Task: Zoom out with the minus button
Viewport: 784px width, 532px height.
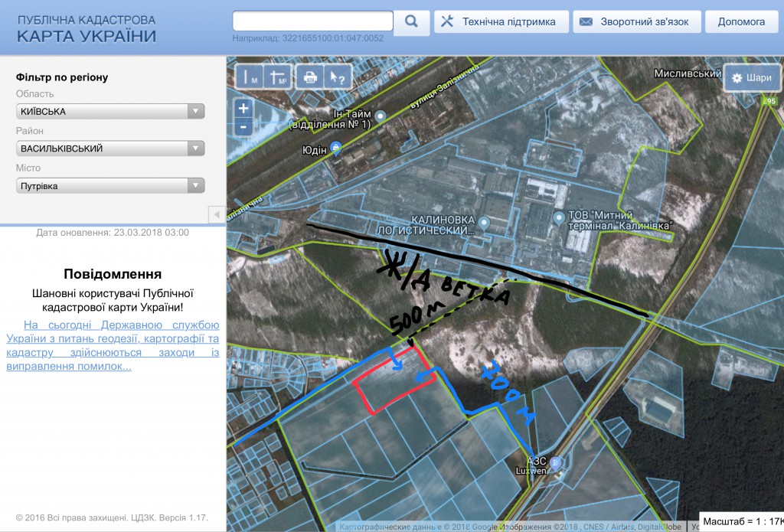Action: pyautogui.click(x=243, y=126)
